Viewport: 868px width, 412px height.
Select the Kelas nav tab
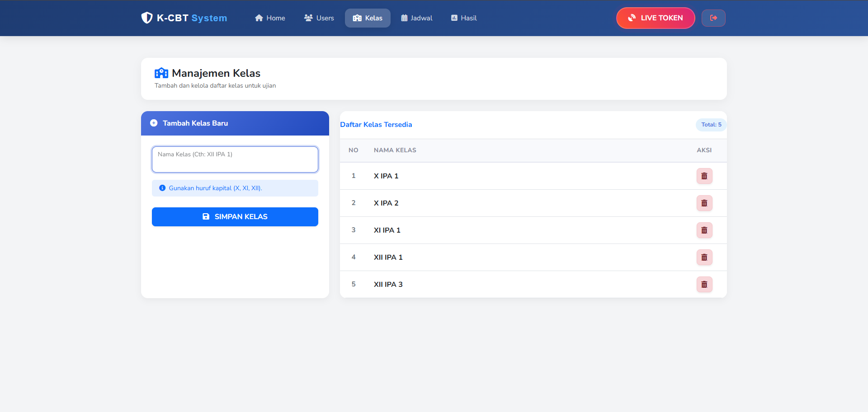point(368,18)
